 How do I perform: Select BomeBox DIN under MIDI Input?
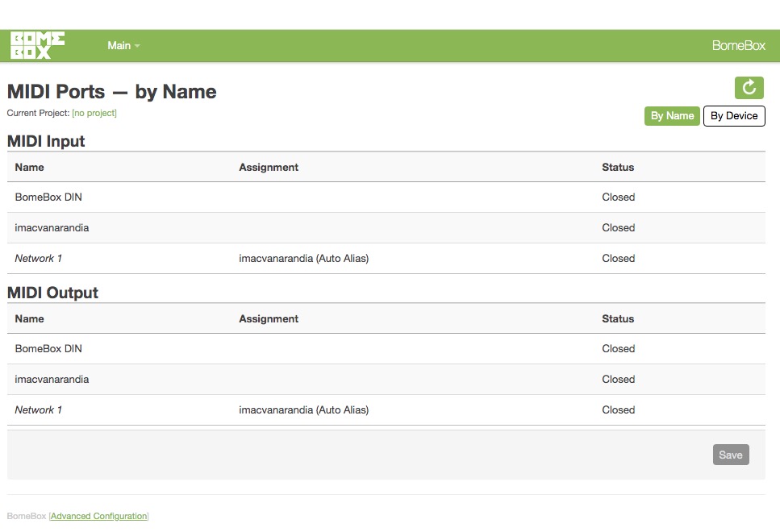48,197
